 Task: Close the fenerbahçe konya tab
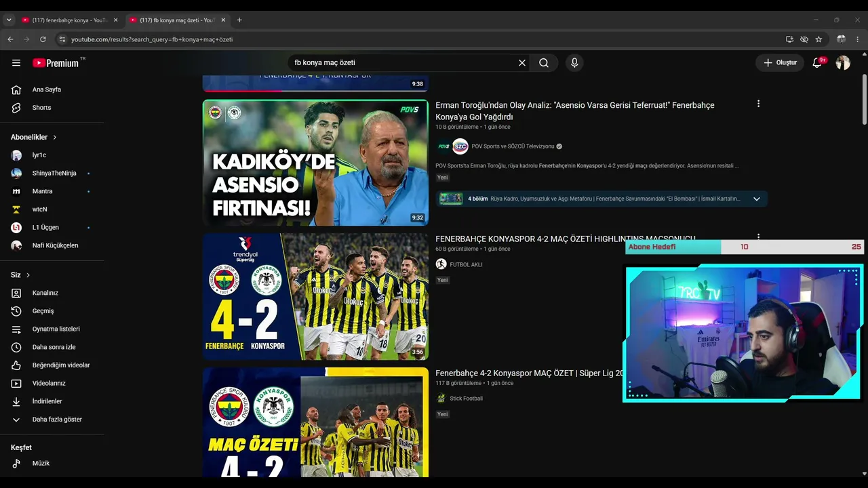tap(115, 20)
